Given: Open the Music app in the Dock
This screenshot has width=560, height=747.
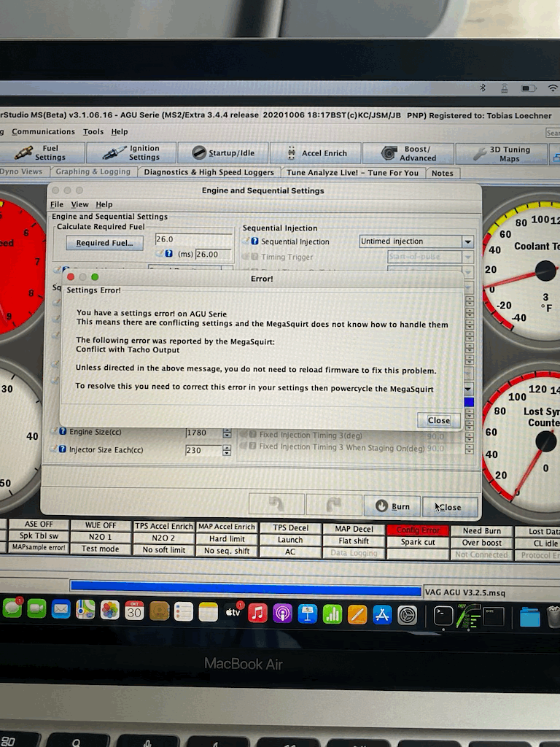Looking at the screenshot, I should 257,613.
